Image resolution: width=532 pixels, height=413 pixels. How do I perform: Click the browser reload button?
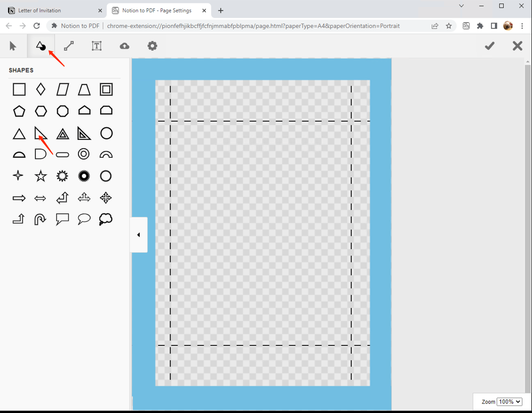tap(37, 26)
